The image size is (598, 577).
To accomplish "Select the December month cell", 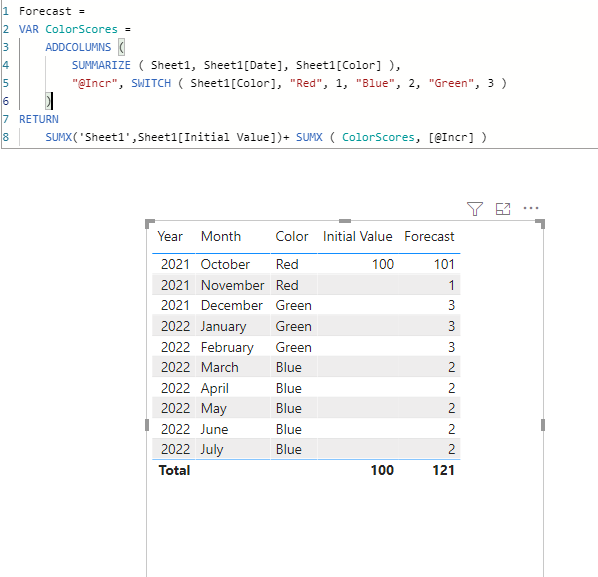I will click(x=231, y=305).
